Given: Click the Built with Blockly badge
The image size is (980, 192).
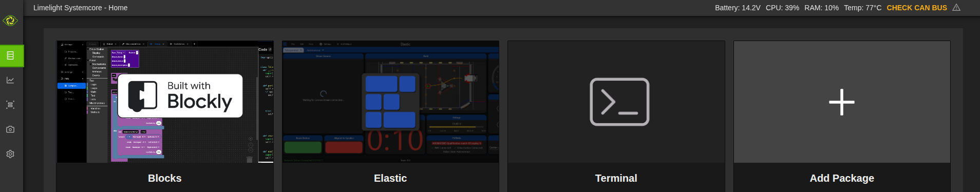Looking at the screenshot, I should click(x=180, y=96).
